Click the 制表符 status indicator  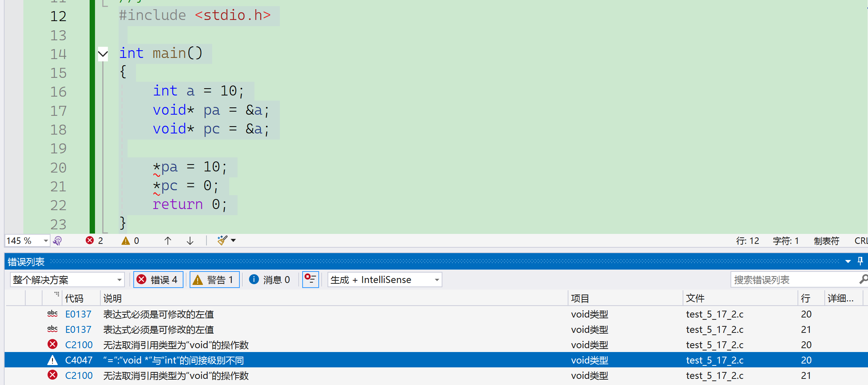tap(827, 241)
